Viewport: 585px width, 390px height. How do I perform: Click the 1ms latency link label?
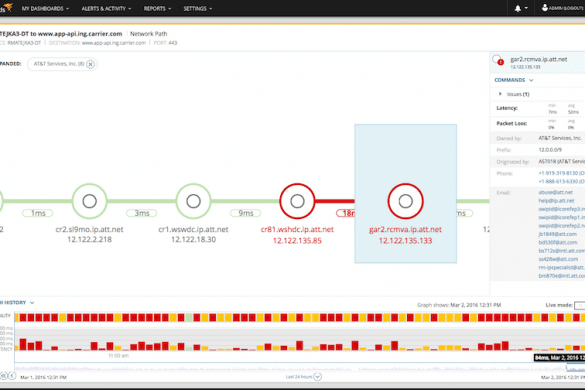click(37, 213)
